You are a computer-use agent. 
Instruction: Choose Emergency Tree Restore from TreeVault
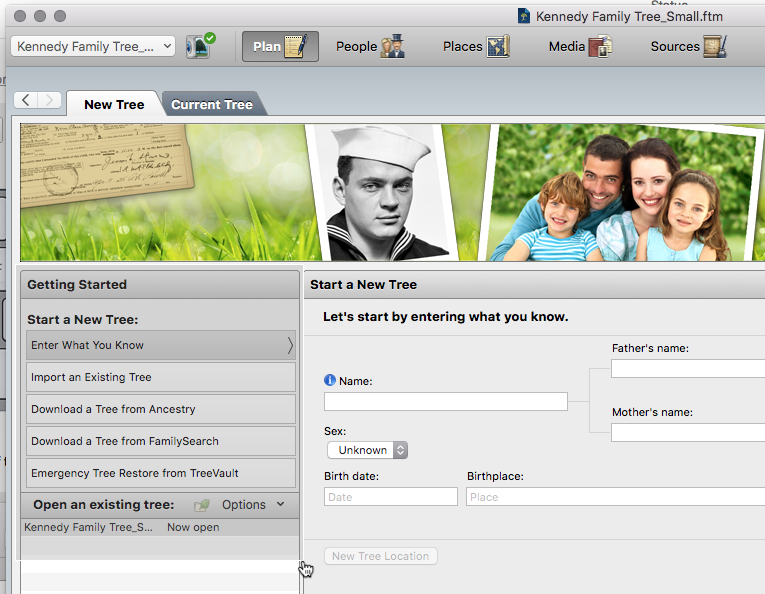tap(161, 473)
